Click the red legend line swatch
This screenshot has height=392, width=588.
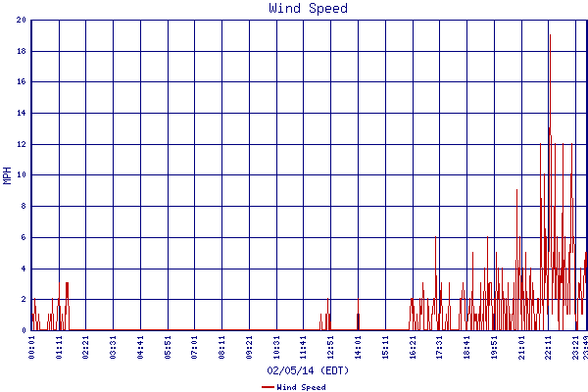[268, 387]
